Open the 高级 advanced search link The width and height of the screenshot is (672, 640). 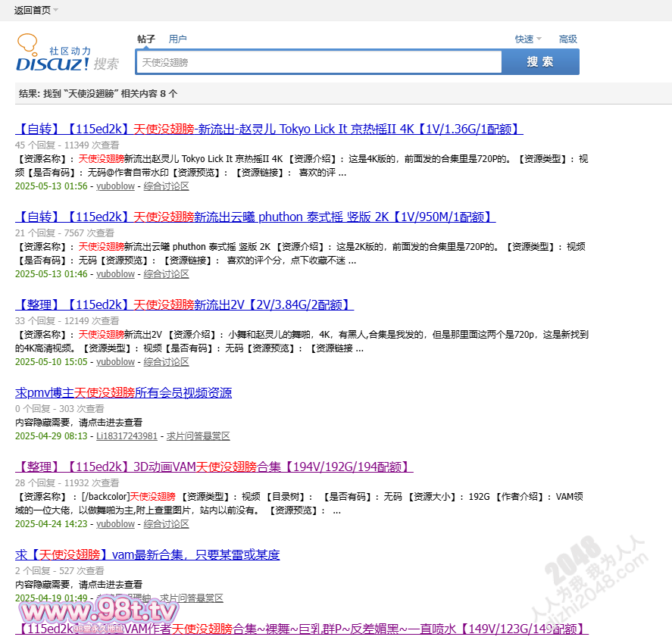[567, 39]
